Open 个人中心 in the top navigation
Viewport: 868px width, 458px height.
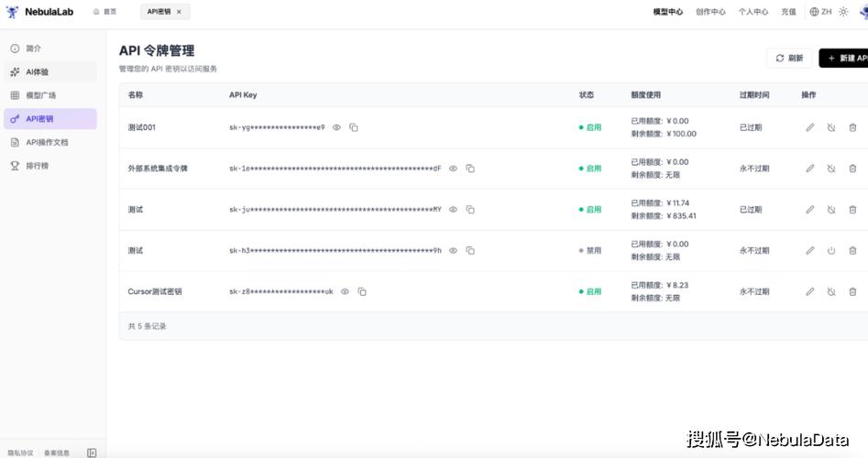(x=753, y=12)
